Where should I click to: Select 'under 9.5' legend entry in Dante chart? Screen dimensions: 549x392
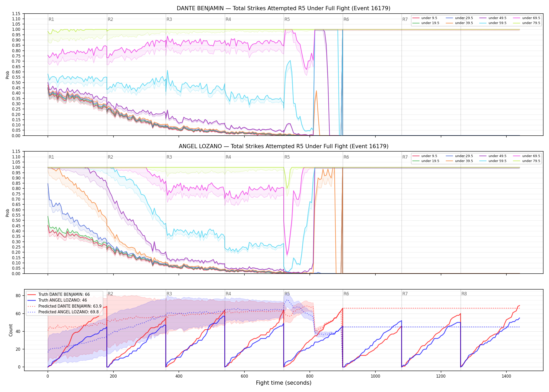coord(425,18)
